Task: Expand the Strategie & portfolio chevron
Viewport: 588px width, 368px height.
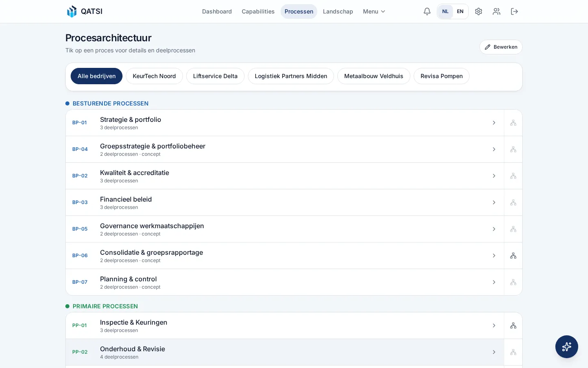Action: coord(494,123)
